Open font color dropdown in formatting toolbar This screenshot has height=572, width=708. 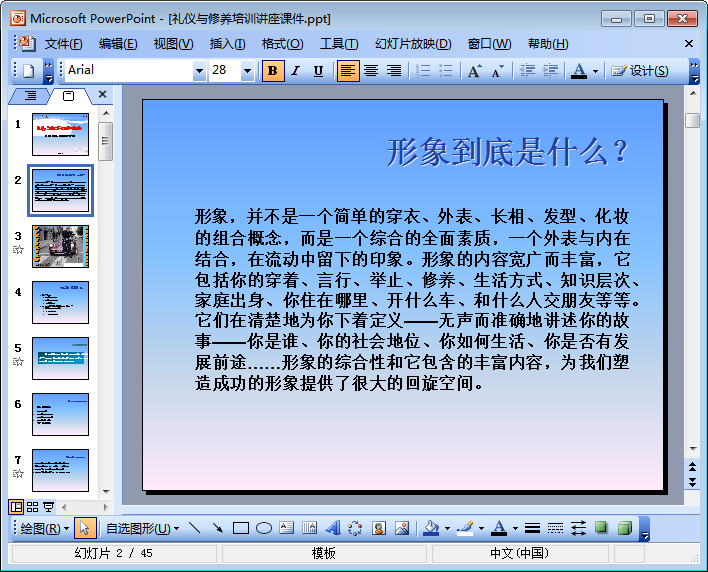tap(596, 71)
